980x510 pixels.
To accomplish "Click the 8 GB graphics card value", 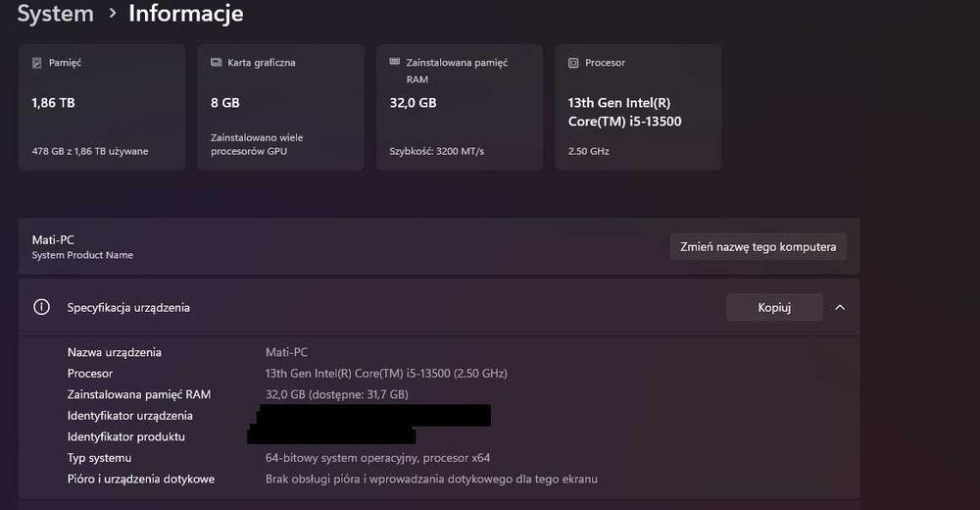I will click(x=225, y=103).
